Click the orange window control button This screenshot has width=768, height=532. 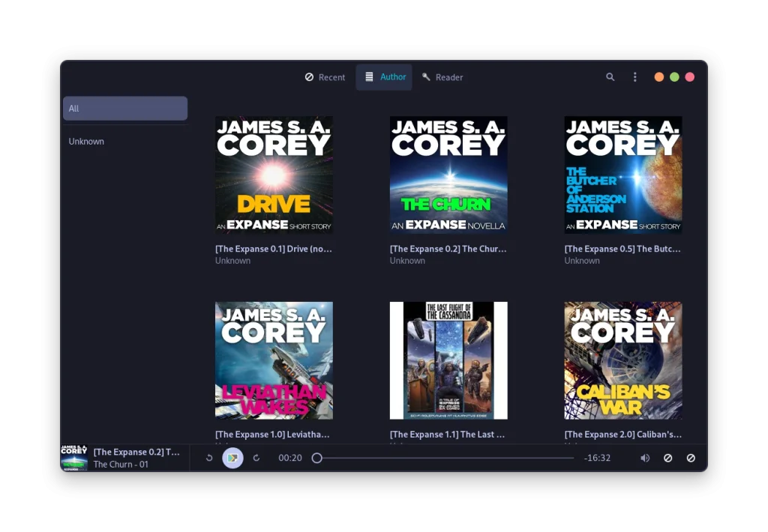click(658, 77)
